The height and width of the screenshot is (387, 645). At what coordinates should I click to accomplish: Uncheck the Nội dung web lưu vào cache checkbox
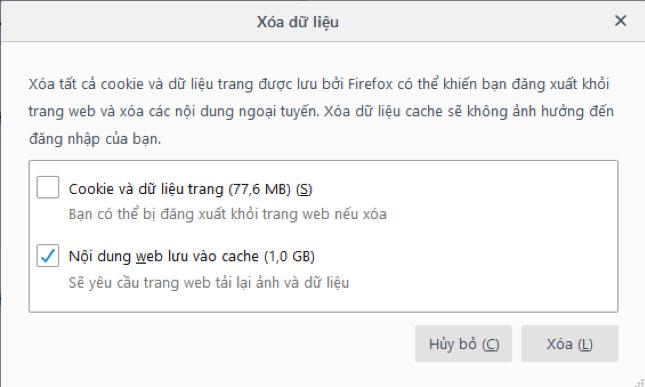(48, 255)
